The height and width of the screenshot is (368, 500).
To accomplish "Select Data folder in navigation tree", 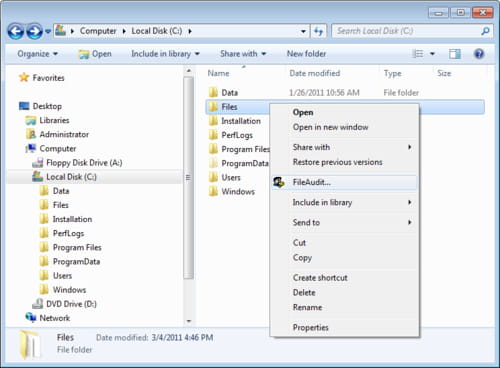I will 54,191.
